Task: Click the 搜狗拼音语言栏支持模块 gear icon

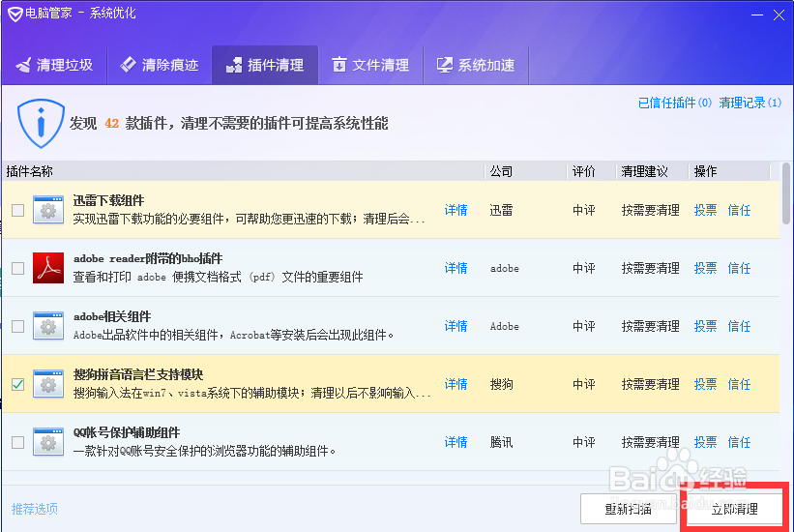Action: tap(48, 384)
